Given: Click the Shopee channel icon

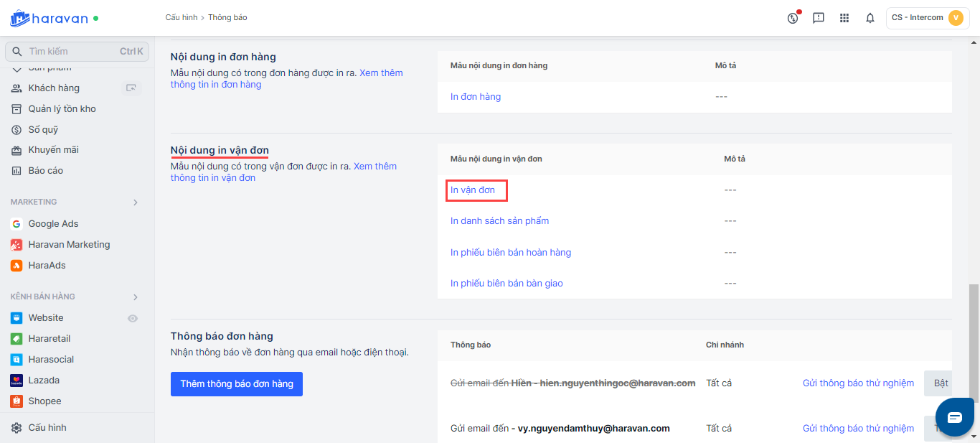Looking at the screenshot, I should pyautogui.click(x=17, y=401).
